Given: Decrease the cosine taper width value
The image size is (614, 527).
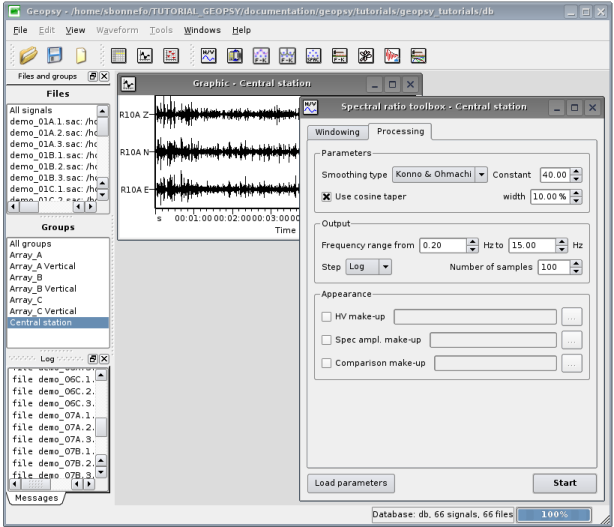Looking at the screenshot, I should [x=576, y=200].
